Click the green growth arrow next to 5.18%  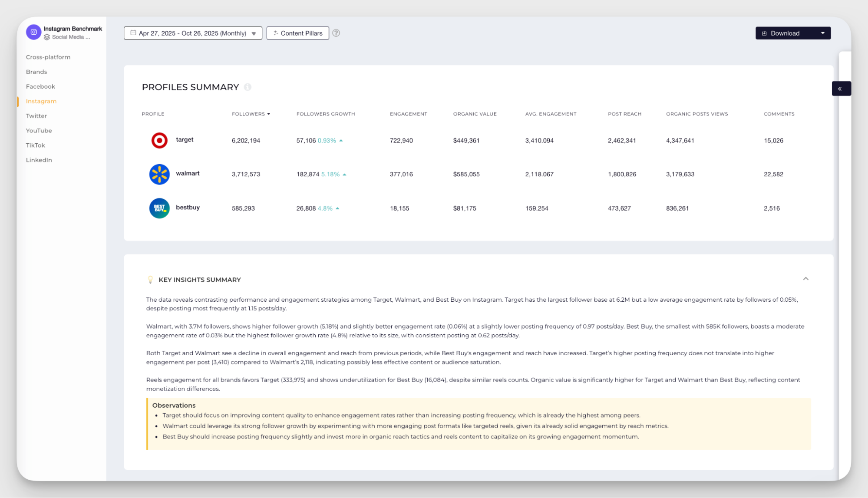[344, 174]
